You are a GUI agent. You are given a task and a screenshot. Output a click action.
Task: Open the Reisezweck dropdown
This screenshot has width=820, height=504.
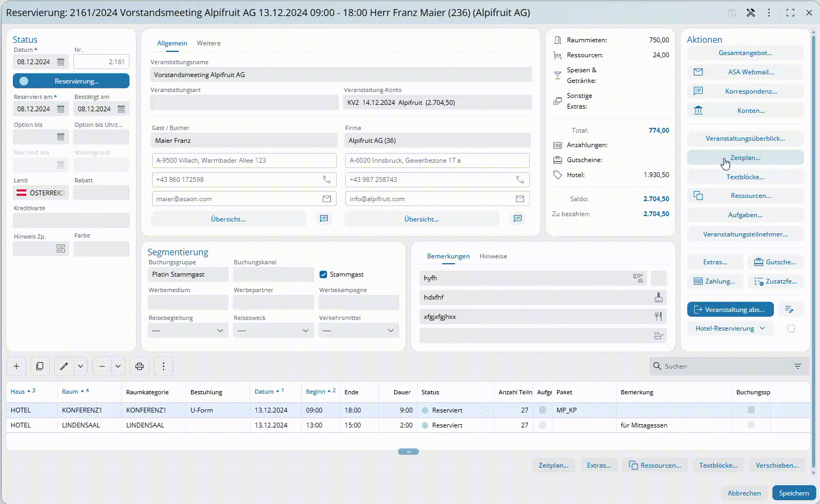273,331
